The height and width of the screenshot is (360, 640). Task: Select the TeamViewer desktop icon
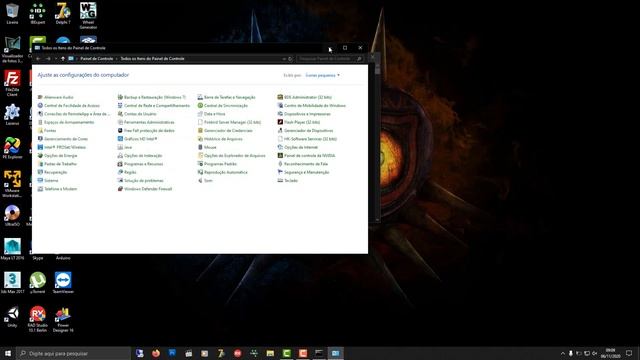click(63, 282)
